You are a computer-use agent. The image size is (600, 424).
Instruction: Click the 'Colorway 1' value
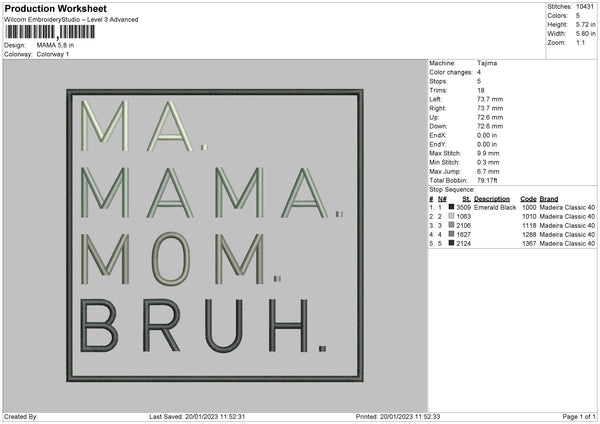53,54
